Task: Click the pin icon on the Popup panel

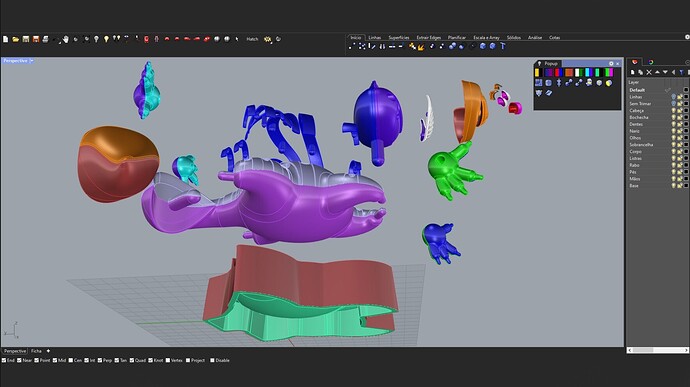Action: pos(539,63)
